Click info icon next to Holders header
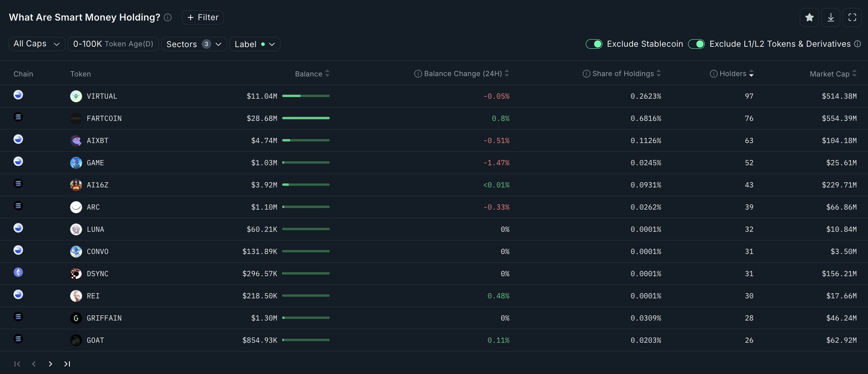Image resolution: width=868 pixels, height=374 pixels. [x=713, y=74]
